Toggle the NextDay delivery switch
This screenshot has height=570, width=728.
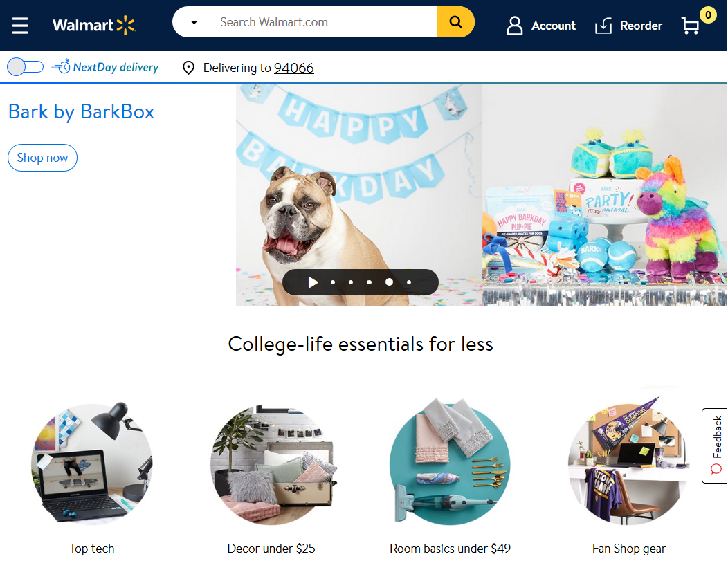pyautogui.click(x=25, y=67)
